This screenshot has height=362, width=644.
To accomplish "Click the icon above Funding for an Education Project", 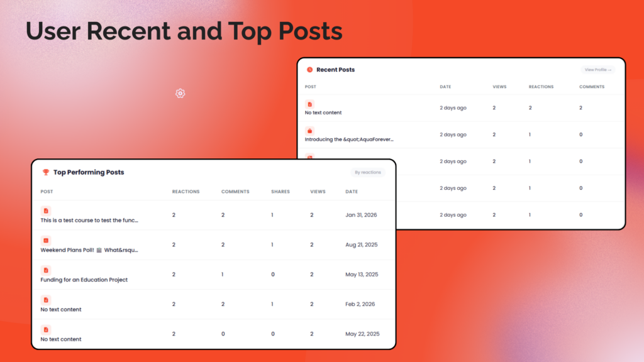I will [45, 270].
